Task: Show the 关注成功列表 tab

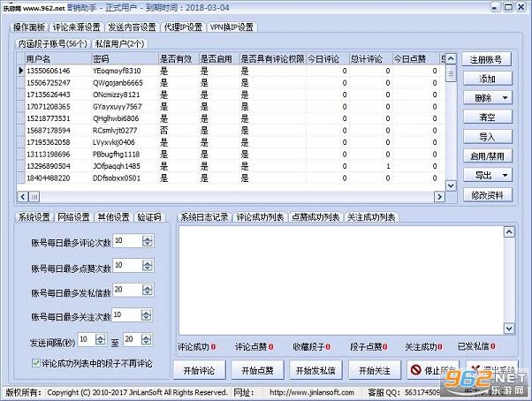Action: click(x=371, y=217)
